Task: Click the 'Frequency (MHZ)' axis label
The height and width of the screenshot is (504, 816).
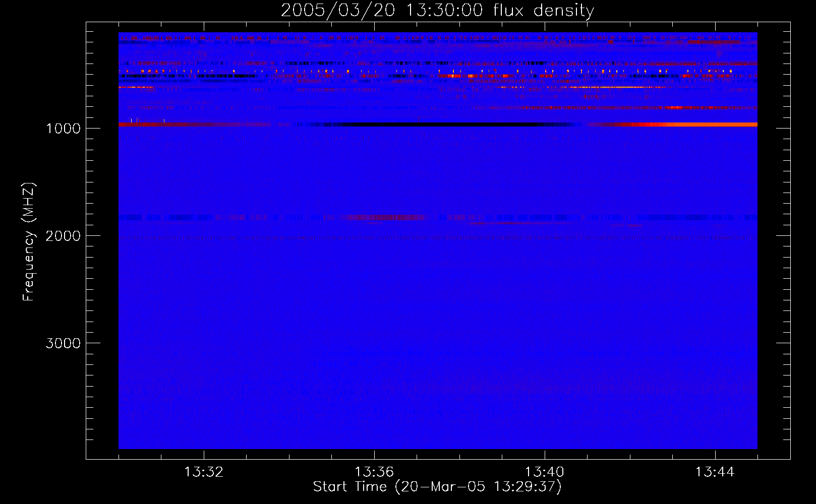Action: tap(29, 242)
